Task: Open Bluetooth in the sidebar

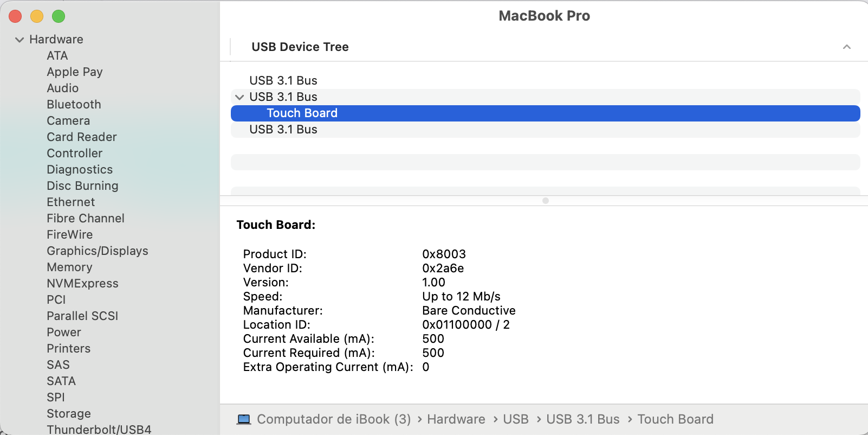Action: 74,105
